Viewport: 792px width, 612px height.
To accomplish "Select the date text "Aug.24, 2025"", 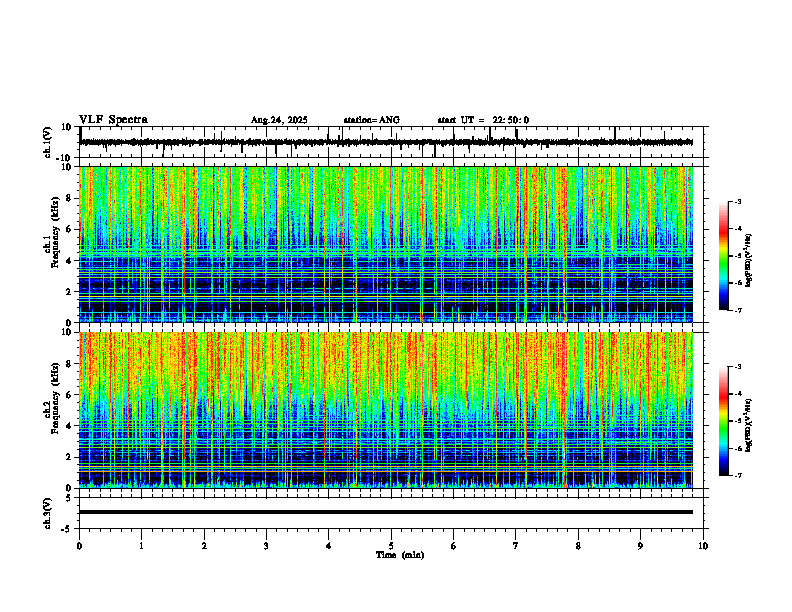I will [279, 120].
